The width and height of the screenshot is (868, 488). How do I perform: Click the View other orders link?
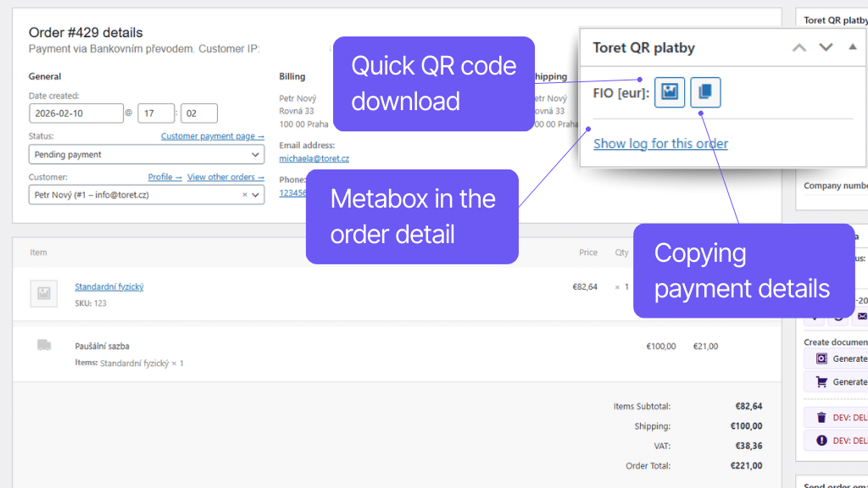(225, 176)
